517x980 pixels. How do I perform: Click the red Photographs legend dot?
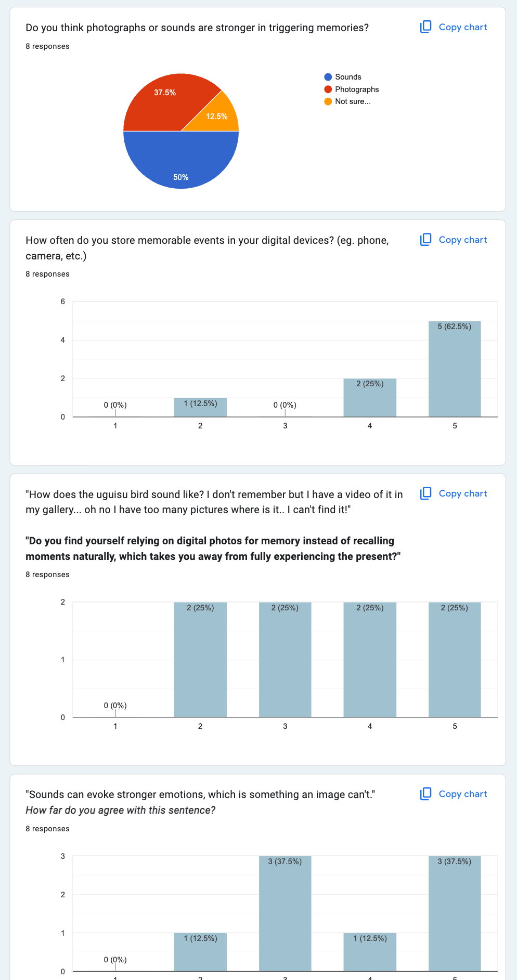pos(328,89)
